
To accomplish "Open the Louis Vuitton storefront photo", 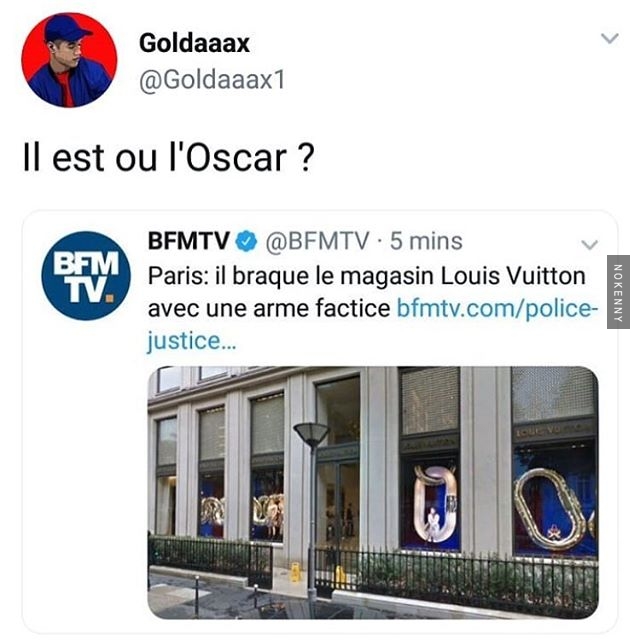I will 373,492.
